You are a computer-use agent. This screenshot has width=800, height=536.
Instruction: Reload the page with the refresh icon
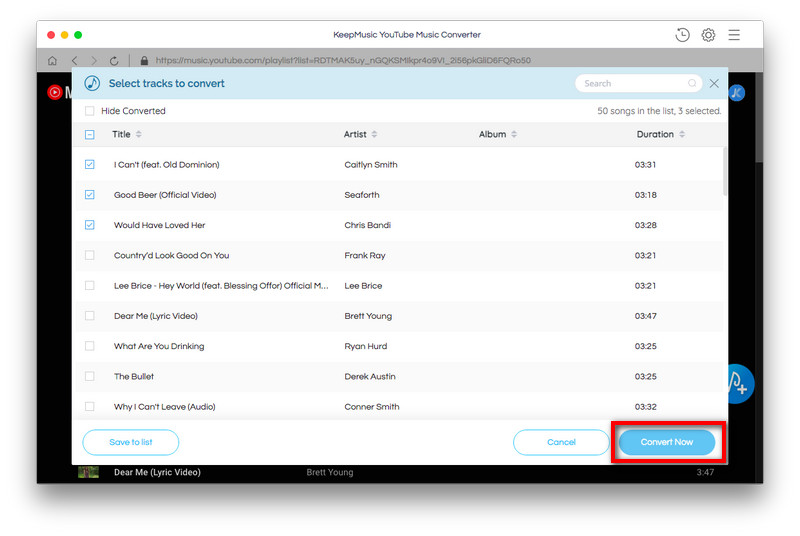click(x=114, y=61)
